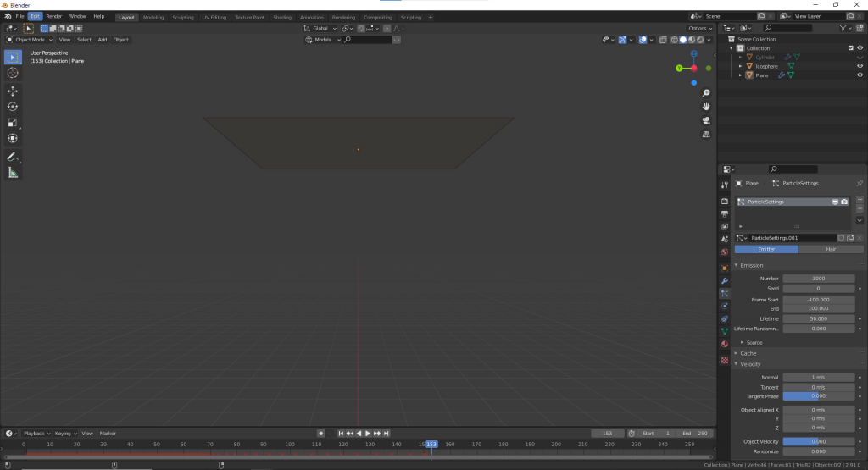
Task: Open the Render properties tab
Action: pyautogui.click(x=725, y=202)
